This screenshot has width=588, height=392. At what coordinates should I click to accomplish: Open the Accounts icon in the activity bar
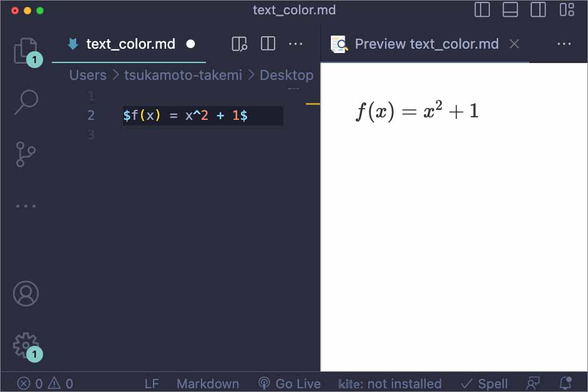click(26, 293)
